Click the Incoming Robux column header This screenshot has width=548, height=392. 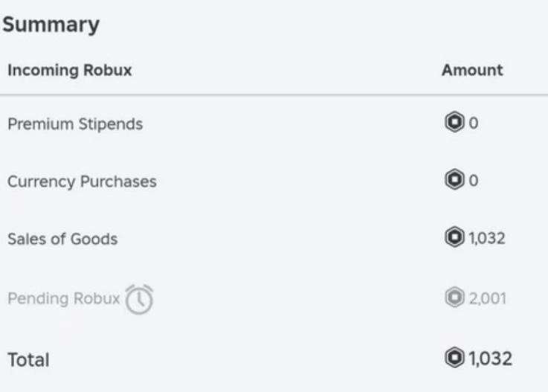coord(70,70)
